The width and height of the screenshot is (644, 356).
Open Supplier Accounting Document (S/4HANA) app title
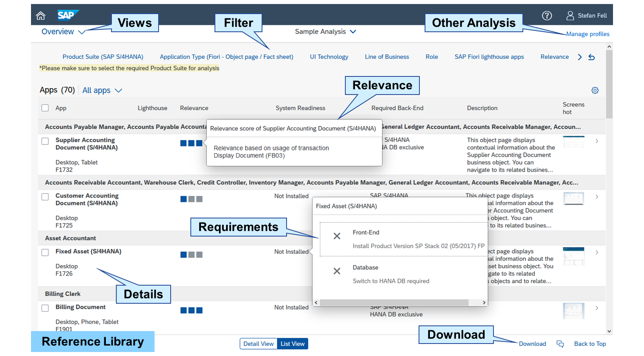[x=87, y=144]
